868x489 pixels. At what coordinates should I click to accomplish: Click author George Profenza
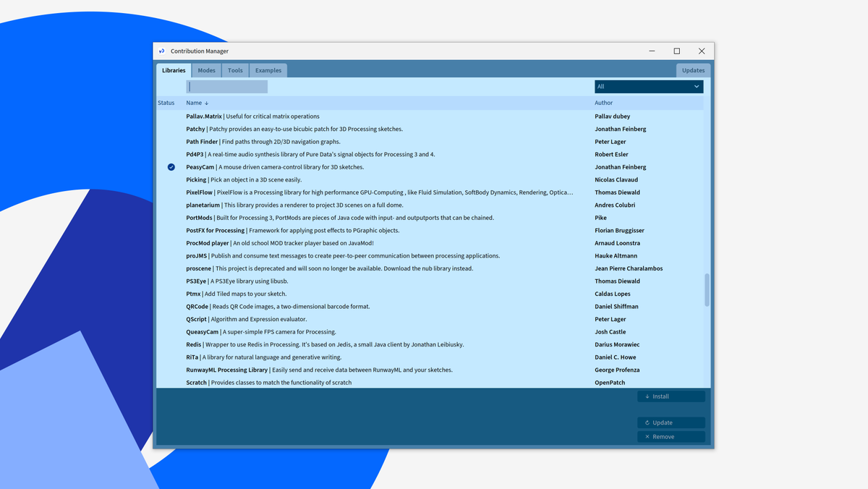click(617, 370)
